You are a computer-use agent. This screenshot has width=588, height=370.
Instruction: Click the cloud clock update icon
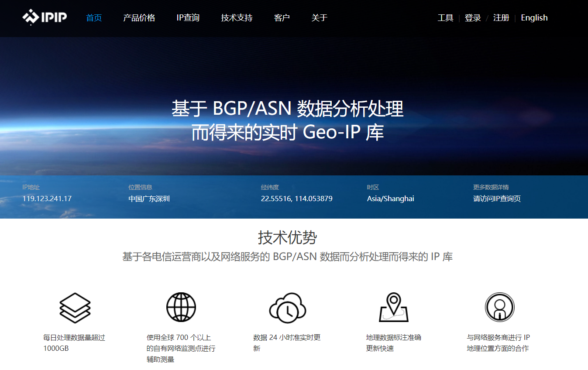click(x=287, y=308)
